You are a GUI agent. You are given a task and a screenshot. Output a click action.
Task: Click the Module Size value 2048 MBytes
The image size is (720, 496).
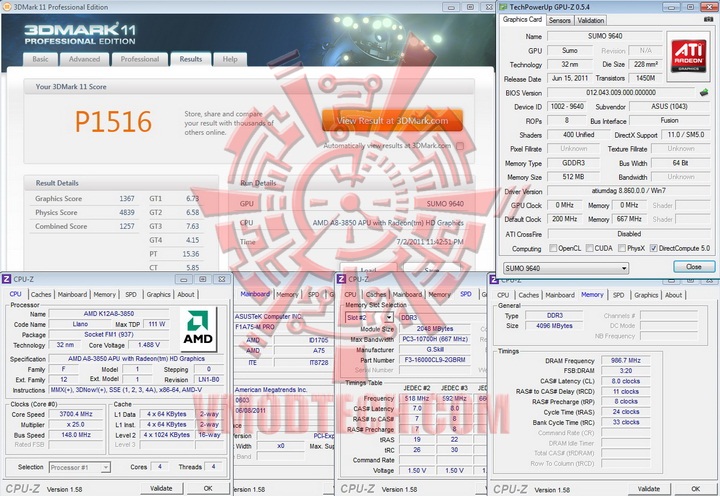435,329
